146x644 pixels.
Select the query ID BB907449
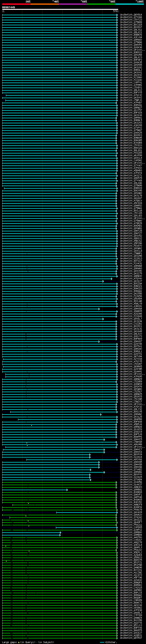pos(8,8)
